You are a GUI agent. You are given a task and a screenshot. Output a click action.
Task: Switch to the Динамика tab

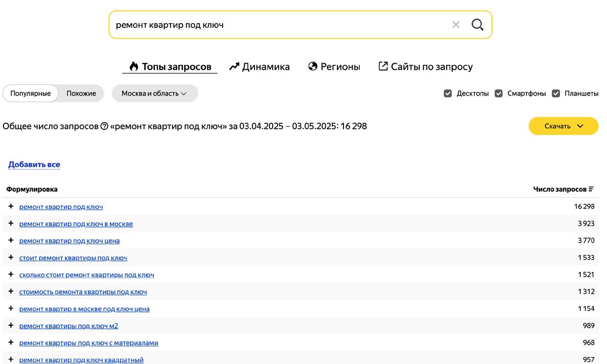(259, 67)
